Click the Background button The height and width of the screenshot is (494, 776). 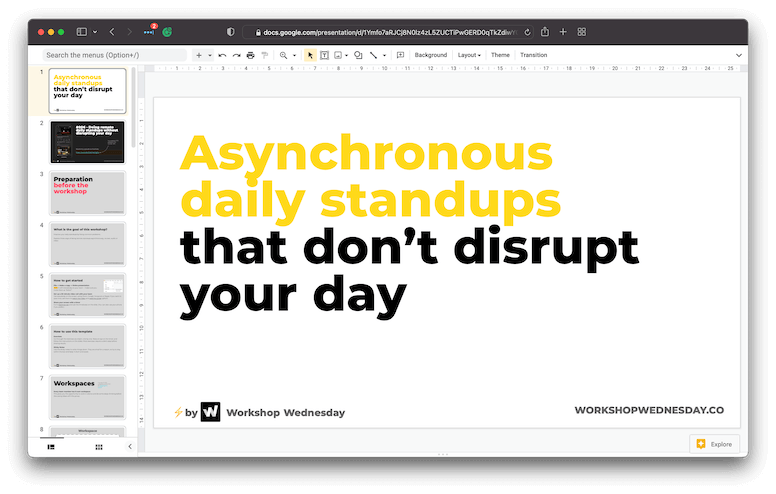pos(430,55)
